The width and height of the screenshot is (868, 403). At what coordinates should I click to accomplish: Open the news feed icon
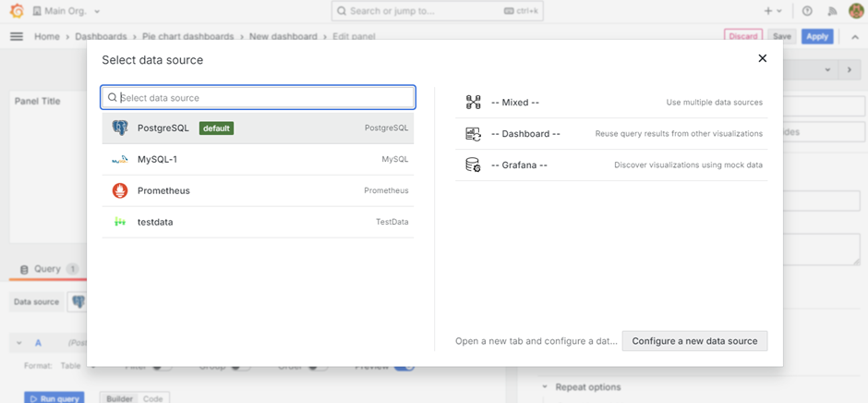[x=832, y=11]
